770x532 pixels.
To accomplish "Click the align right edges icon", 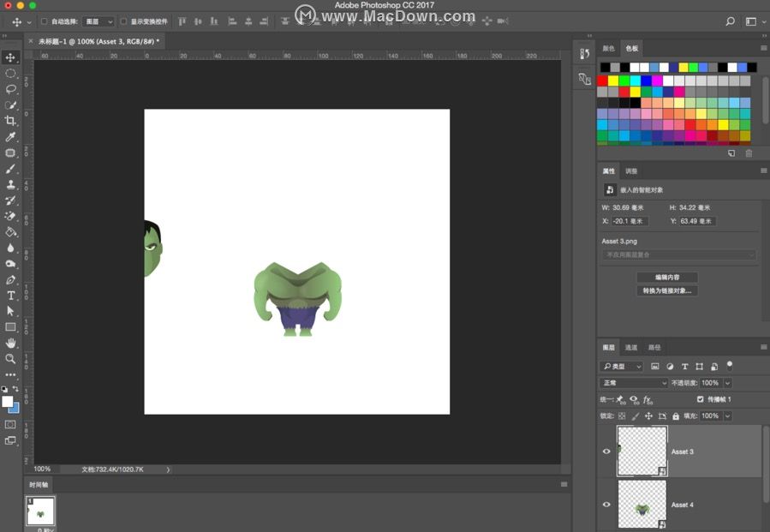I will (264, 21).
